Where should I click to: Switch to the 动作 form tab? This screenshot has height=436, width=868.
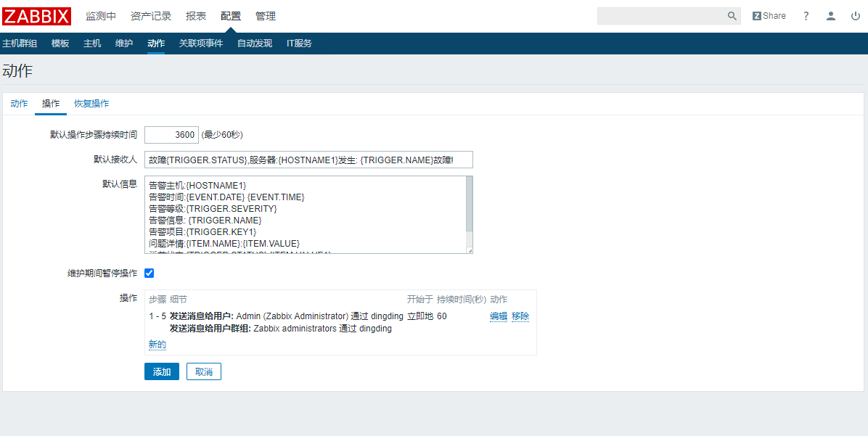[x=19, y=104]
